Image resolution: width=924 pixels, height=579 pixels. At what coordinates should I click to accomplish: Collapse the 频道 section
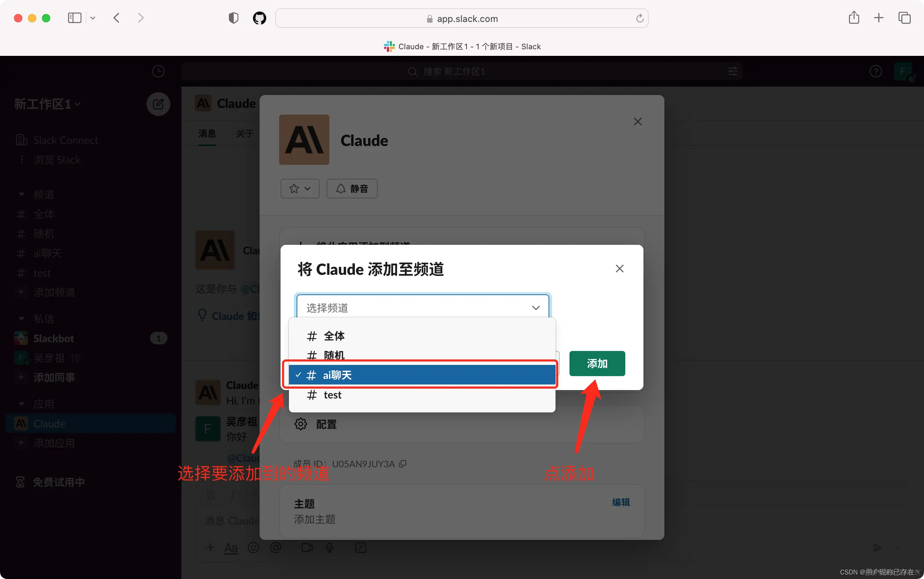click(x=21, y=194)
